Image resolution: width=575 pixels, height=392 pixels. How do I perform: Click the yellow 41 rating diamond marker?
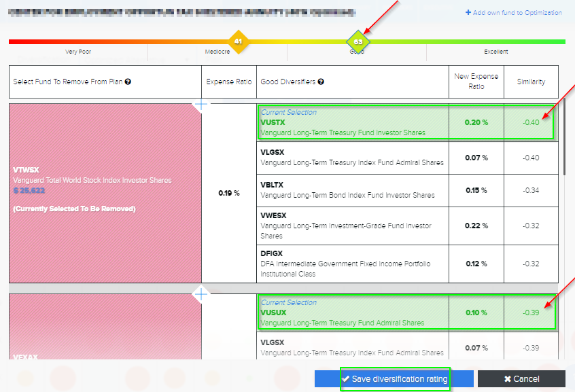(x=237, y=41)
